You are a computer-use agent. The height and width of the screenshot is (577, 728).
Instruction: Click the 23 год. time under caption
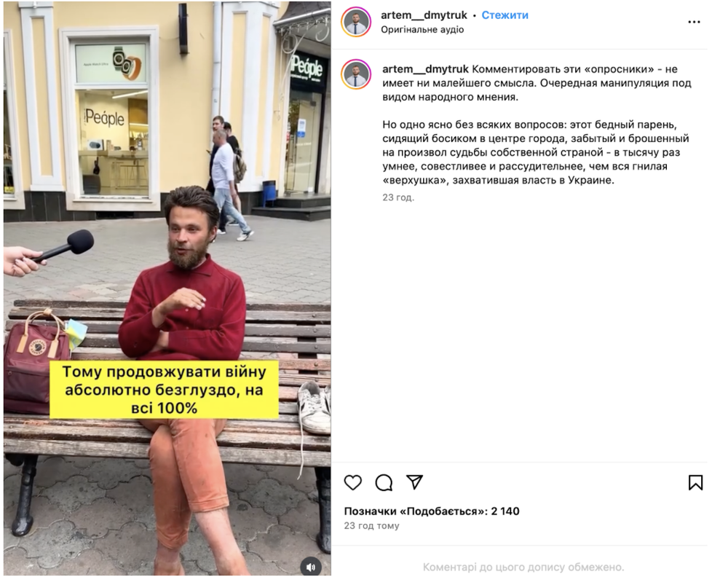(x=398, y=197)
